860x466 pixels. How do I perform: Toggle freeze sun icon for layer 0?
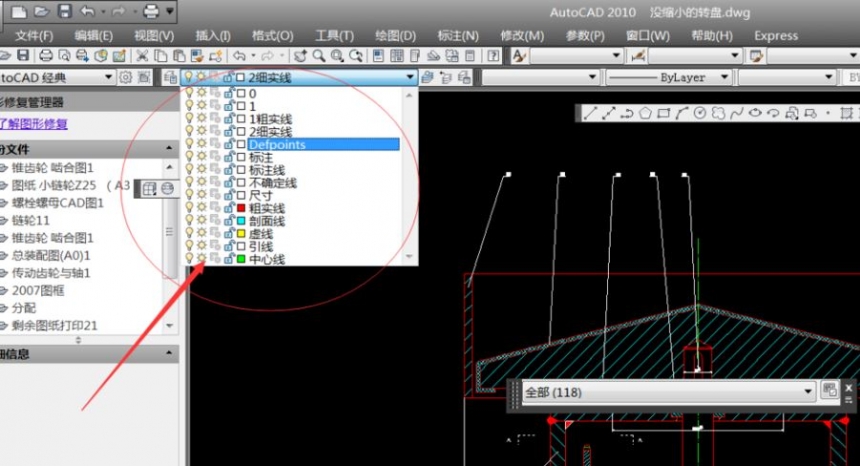coord(201,93)
